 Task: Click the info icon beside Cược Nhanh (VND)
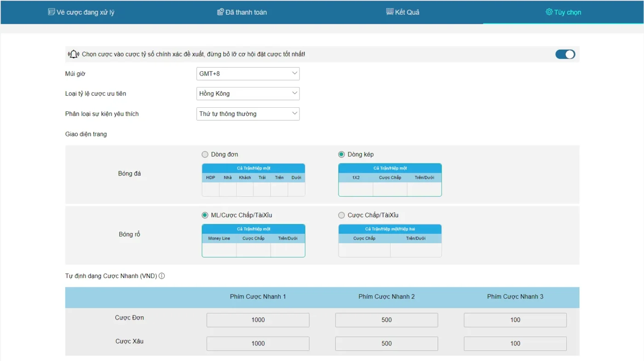click(x=161, y=276)
